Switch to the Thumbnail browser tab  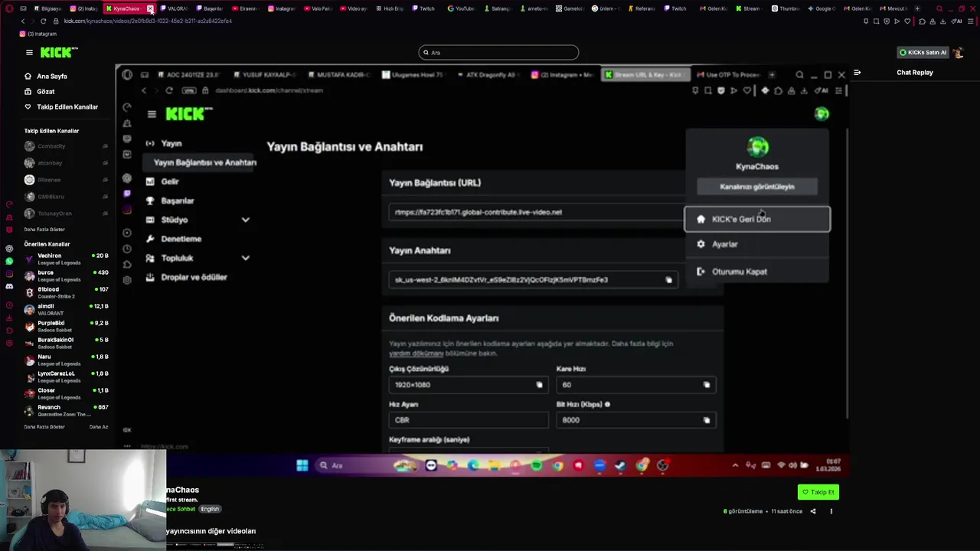785,8
